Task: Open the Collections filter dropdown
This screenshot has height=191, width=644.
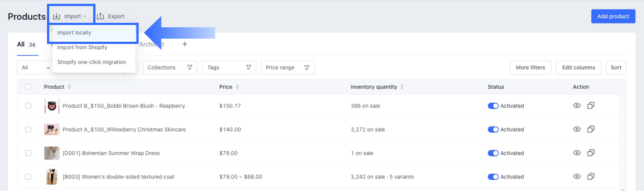Action: (x=170, y=67)
